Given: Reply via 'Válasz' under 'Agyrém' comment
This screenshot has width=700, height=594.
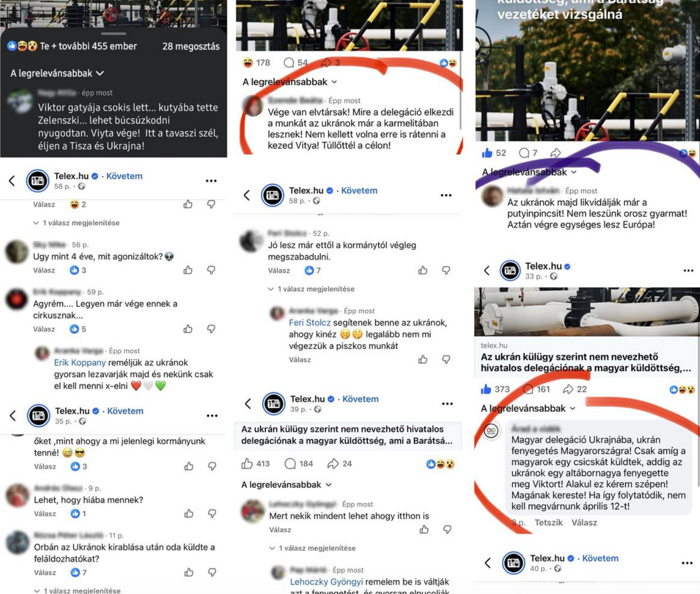Looking at the screenshot, I should (x=44, y=329).
